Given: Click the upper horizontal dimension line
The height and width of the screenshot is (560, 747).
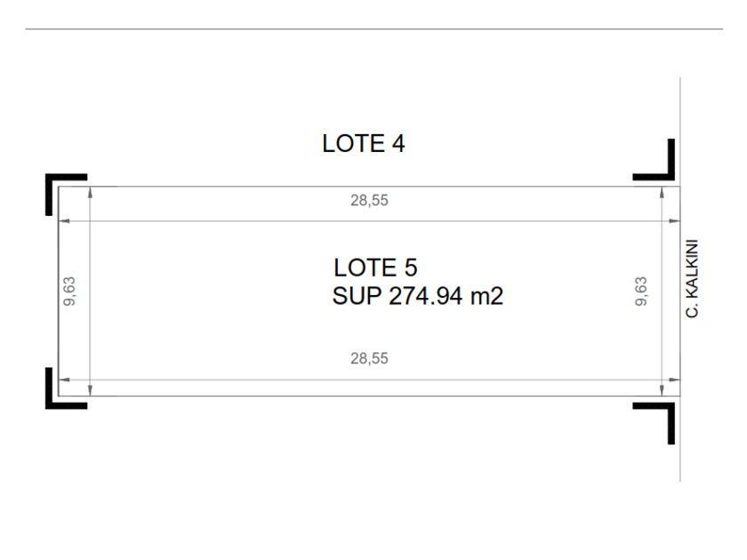Looking at the screenshot, I should (222, 220).
